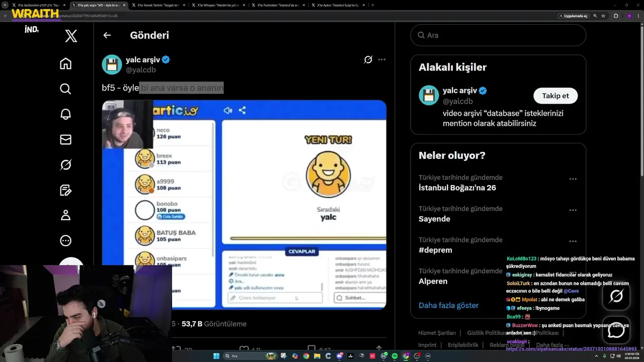Click the share icon in the video header
This screenshot has width=644, height=362.
click(x=242, y=111)
